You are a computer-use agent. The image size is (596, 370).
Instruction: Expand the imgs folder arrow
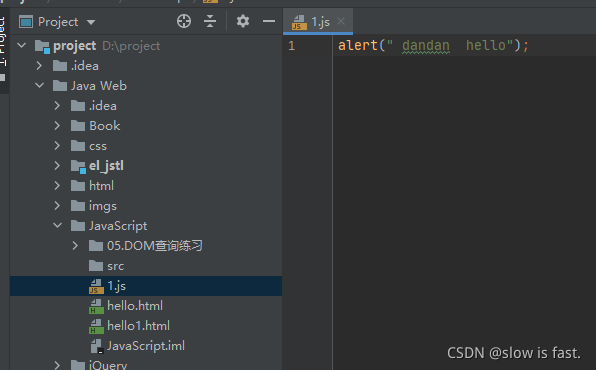(x=57, y=206)
